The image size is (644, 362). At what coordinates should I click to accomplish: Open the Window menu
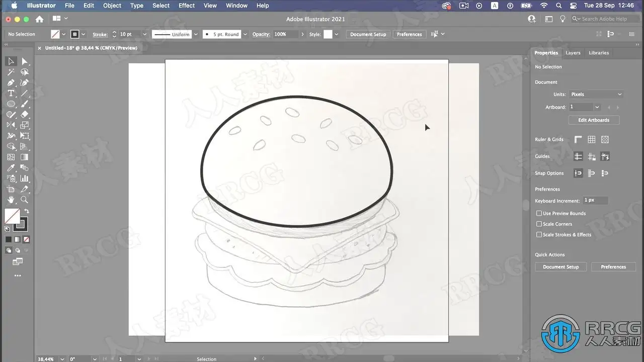(x=236, y=6)
